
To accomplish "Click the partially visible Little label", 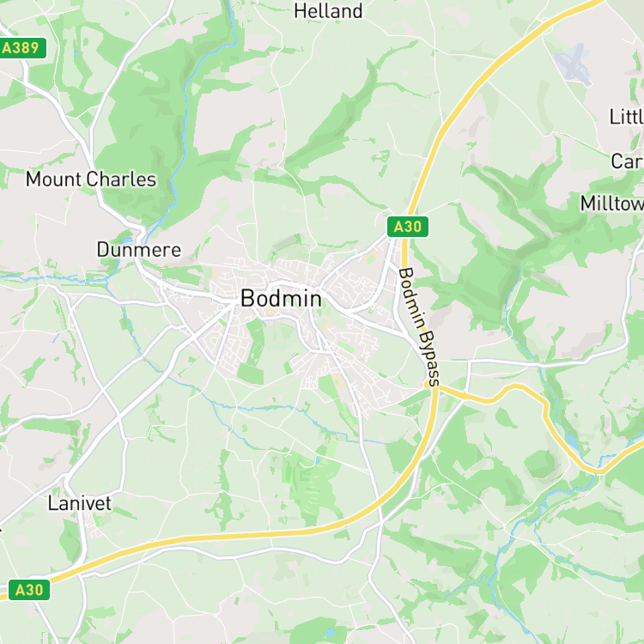I will [x=626, y=117].
